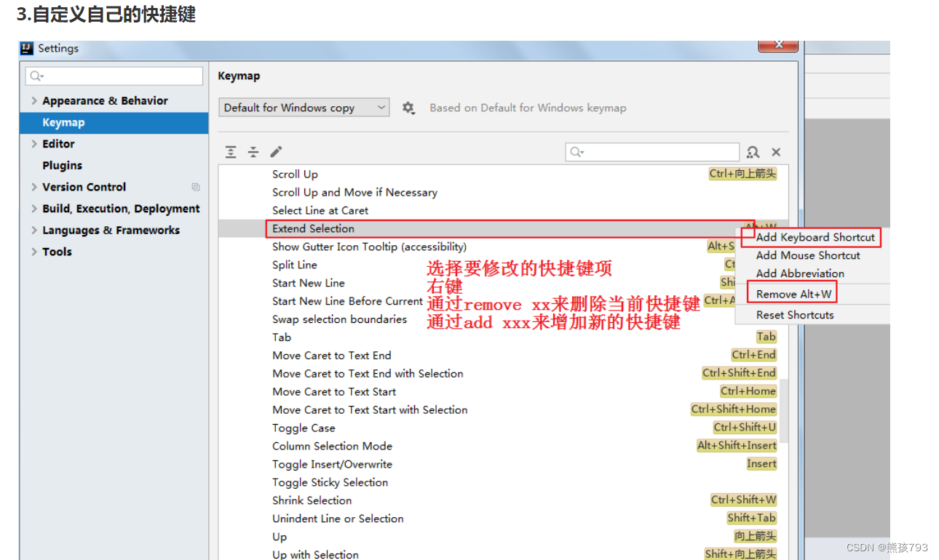Image resolution: width=939 pixels, height=560 pixels.
Task: Select Start New Line Before Current row
Action: pyautogui.click(x=477, y=301)
